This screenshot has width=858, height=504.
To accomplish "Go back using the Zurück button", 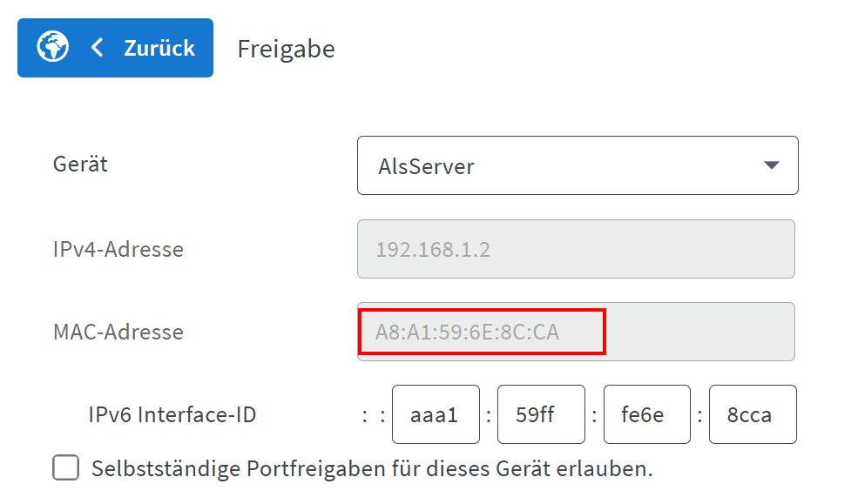I will coord(116,48).
